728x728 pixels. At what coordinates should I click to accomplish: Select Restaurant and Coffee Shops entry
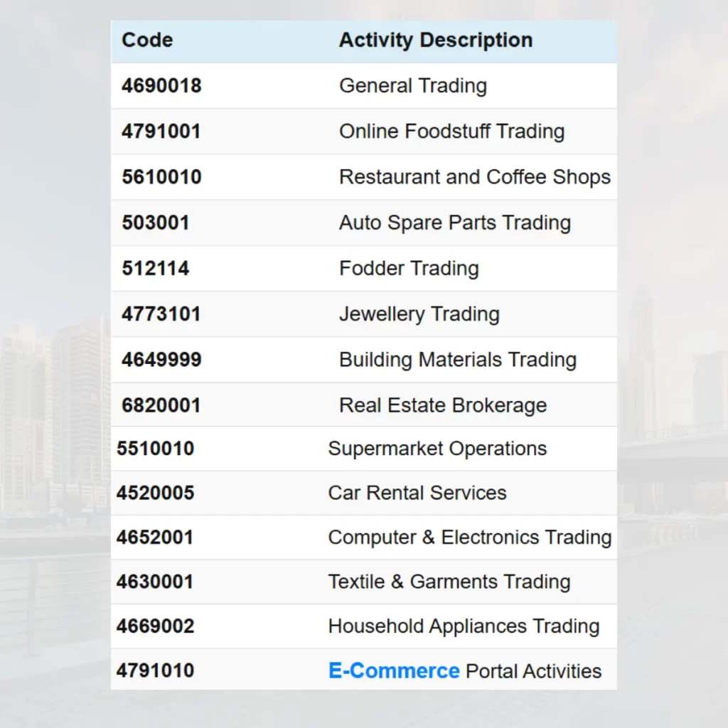pyautogui.click(x=474, y=177)
